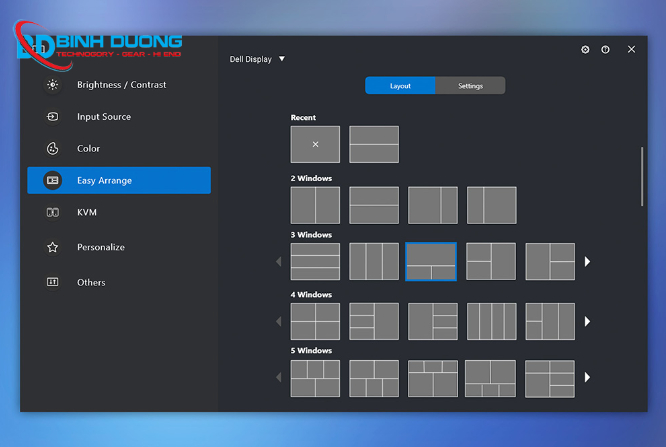Viewport: 666px width, 447px height.
Task: Open the Easy Arrange menu item
Action: pos(119,180)
